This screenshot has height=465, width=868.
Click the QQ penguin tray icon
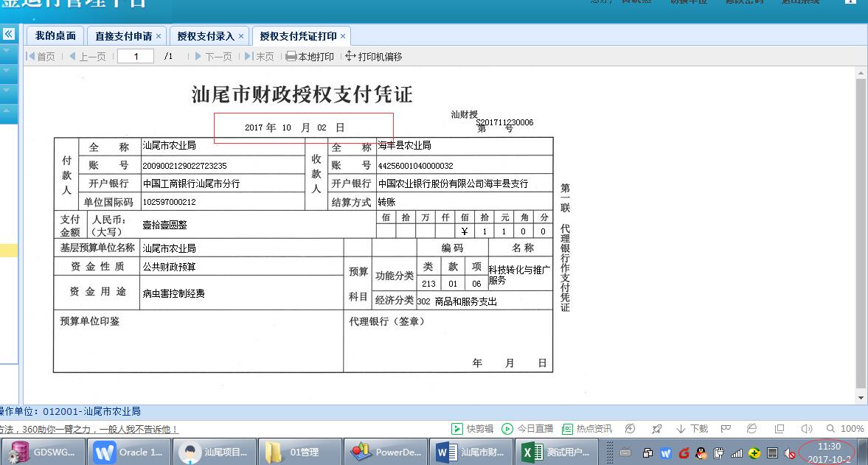click(701, 452)
